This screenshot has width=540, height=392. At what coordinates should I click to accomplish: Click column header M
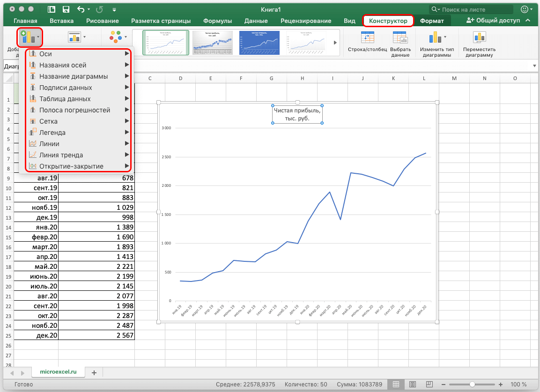[454, 79]
